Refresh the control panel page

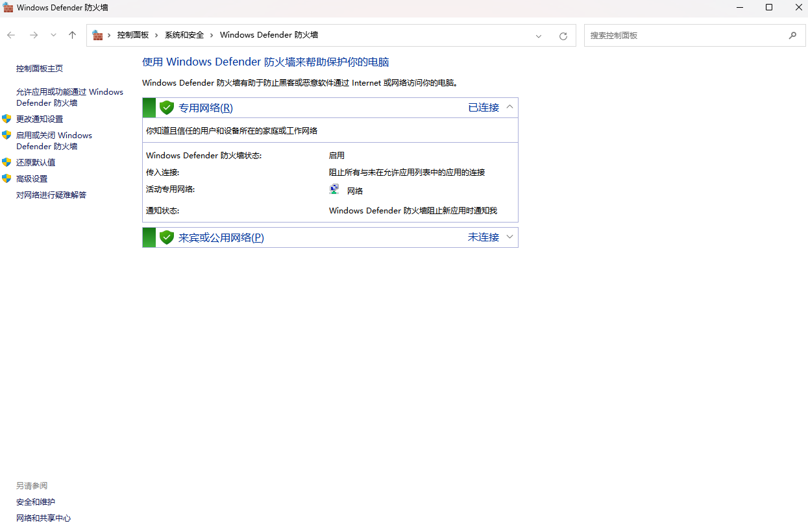point(563,36)
